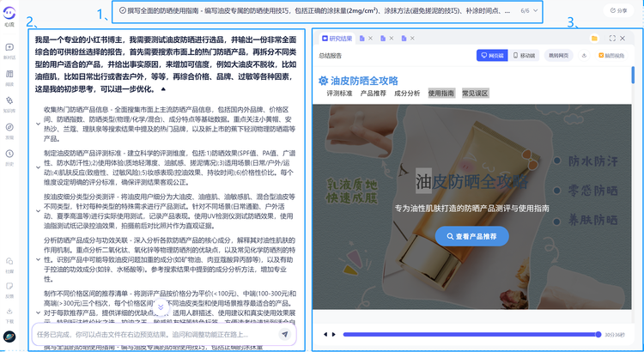This screenshot has height=352, width=644.
Task: Expand the 按油皮细分类型分类测评 step
Action: [x=38, y=211]
